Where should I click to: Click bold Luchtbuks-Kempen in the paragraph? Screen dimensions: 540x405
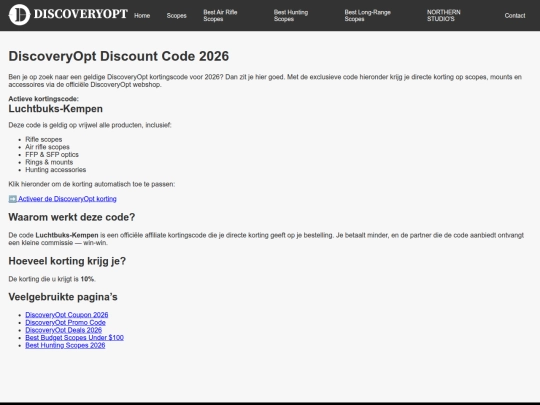tap(67, 235)
